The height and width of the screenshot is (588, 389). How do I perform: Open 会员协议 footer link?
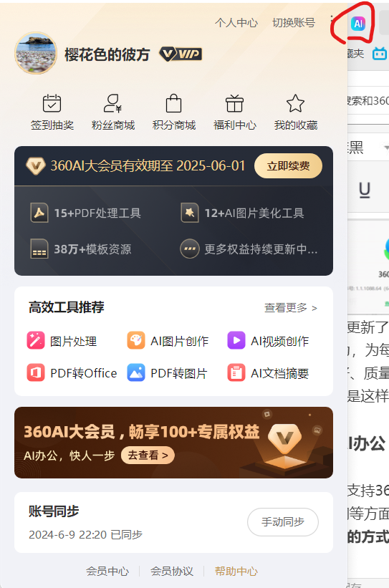[172, 571]
